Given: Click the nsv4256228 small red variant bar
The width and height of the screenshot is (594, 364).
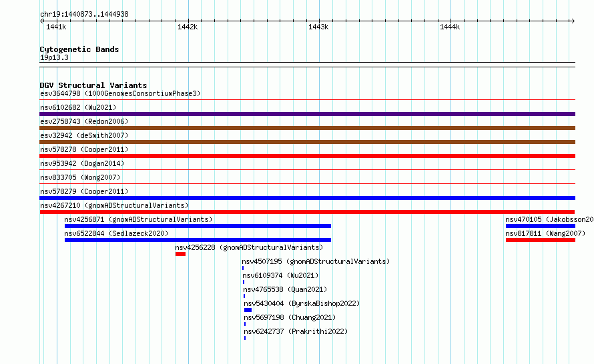Looking at the screenshot, I should [x=180, y=254].
